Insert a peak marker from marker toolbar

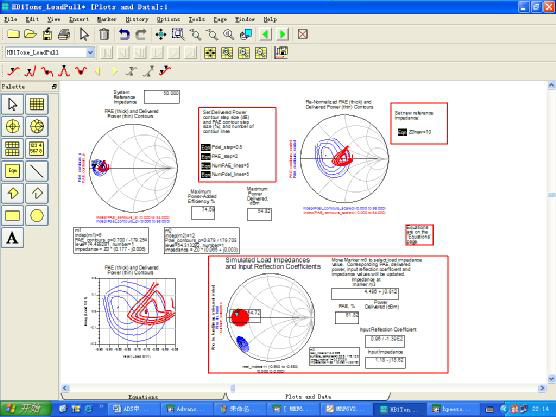63,71
